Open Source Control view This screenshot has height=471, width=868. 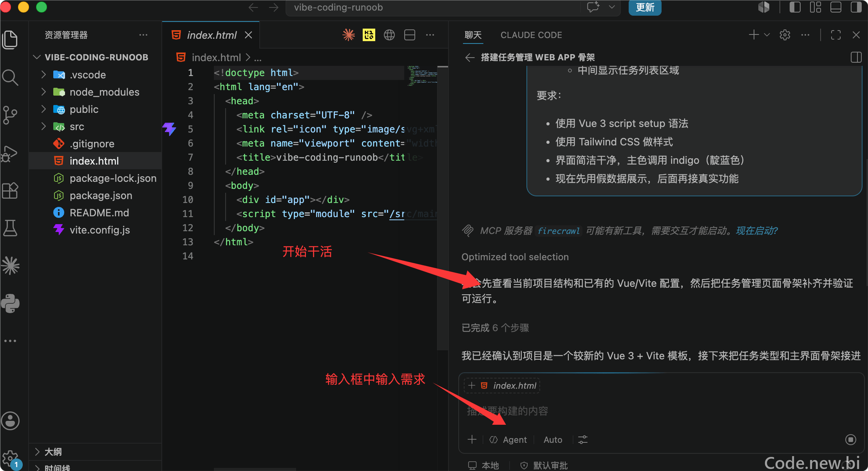pyautogui.click(x=10, y=115)
